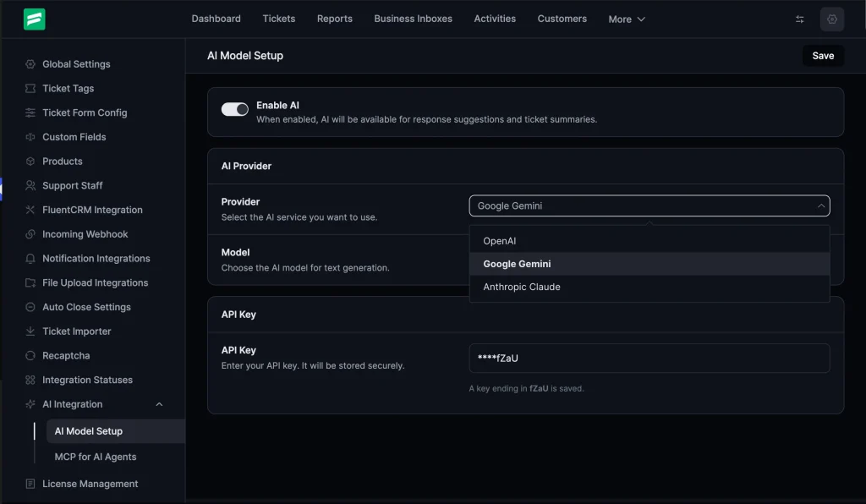This screenshot has height=504, width=866.
Task: Open File Upload Integrations page
Action: click(x=95, y=282)
